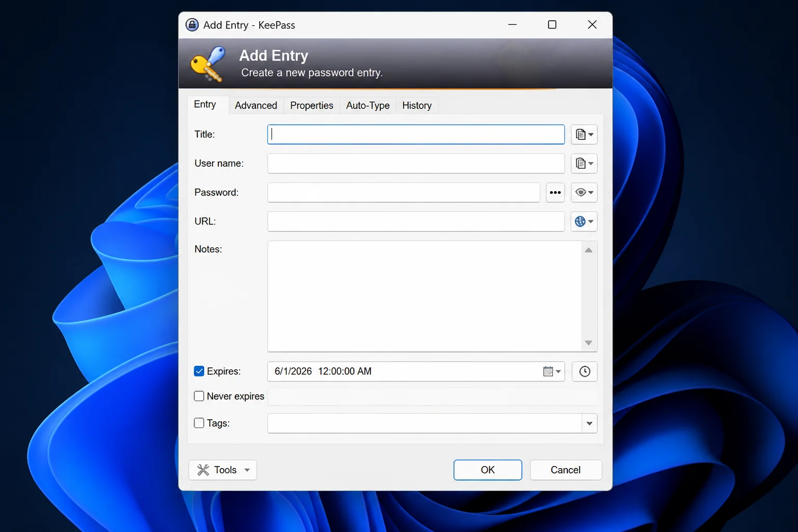Uncheck the Expires checkbox
Viewport: 798px width, 532px height.
(199, 371)
